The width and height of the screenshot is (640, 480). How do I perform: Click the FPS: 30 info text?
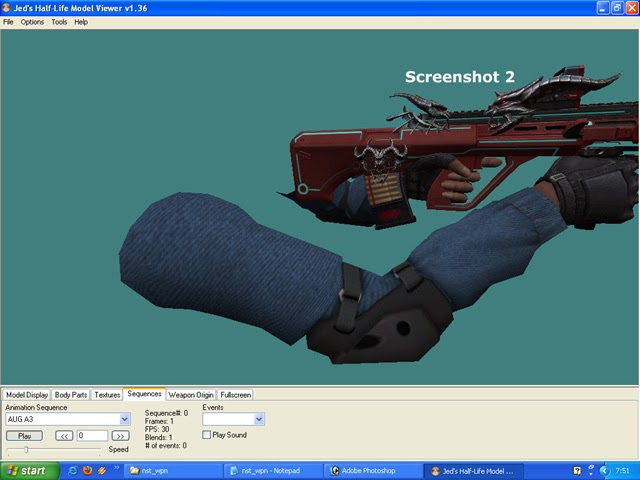(157, 429)
